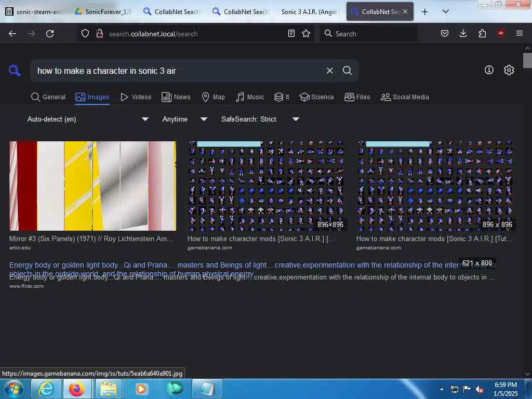Open Windows Explorer from taskbar
The height and width of the screenshot is (399, 532).
click(x=108, y=389)
